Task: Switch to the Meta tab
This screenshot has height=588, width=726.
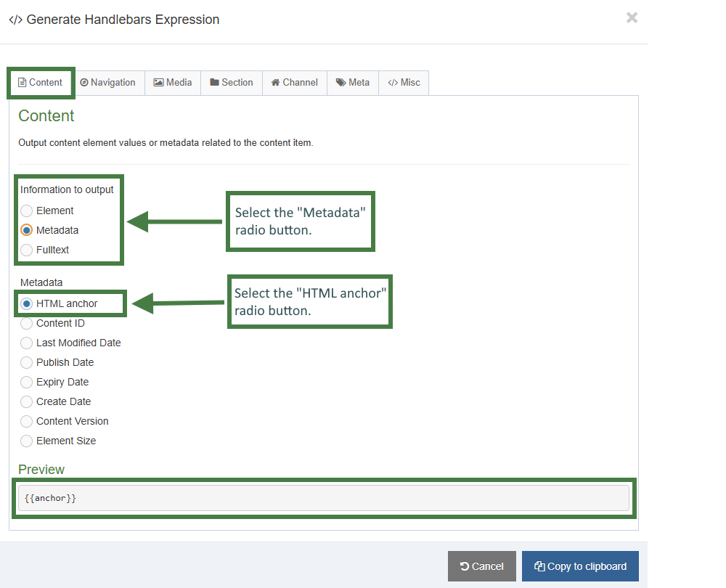Action: click(x=353, y=82)
